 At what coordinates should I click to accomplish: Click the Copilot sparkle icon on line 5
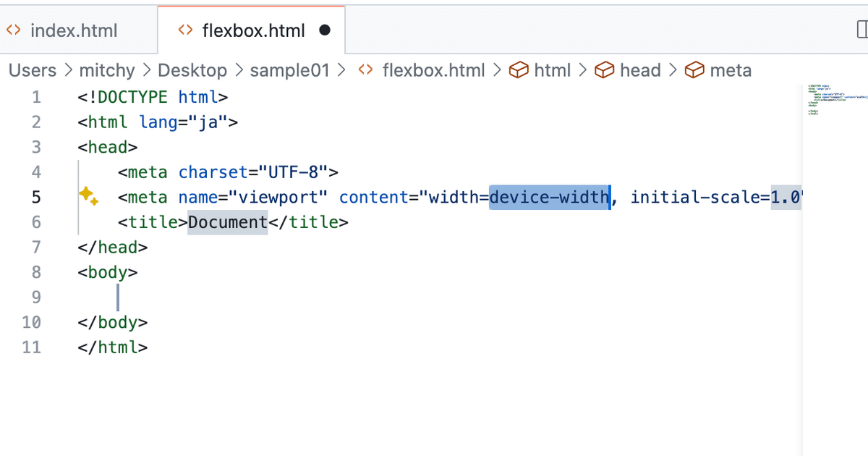(x=88, y=196)
